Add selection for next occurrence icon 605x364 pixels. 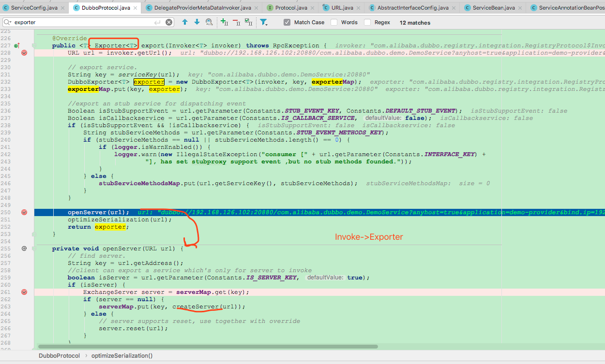pyautogui.click(x=224, y=22)
